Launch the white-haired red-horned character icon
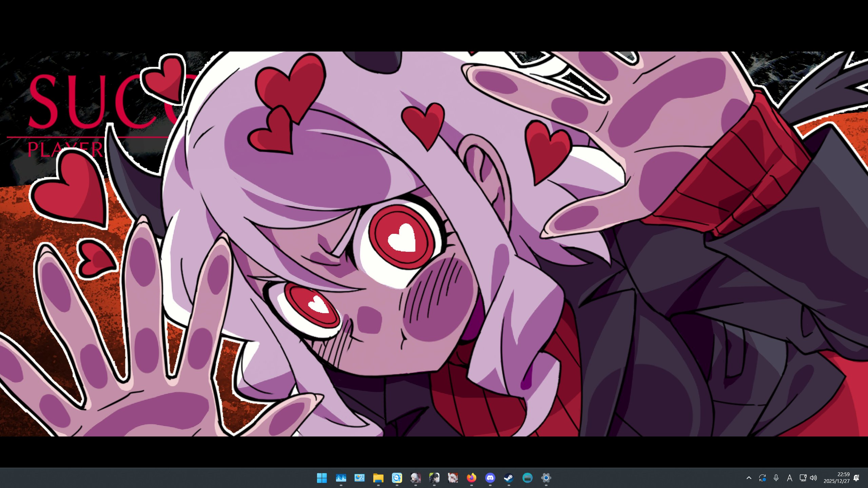868x488 pixels. pyautogui.click(x=453, y=478)
